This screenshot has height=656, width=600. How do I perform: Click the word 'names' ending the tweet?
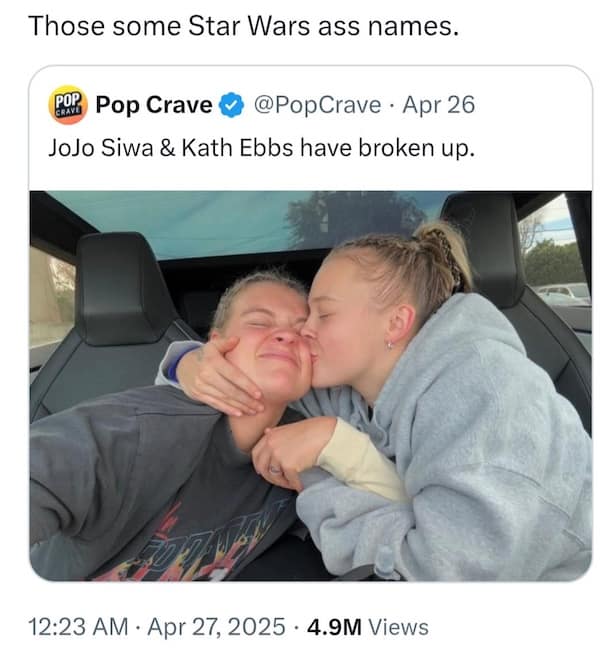tap(414, 25)
